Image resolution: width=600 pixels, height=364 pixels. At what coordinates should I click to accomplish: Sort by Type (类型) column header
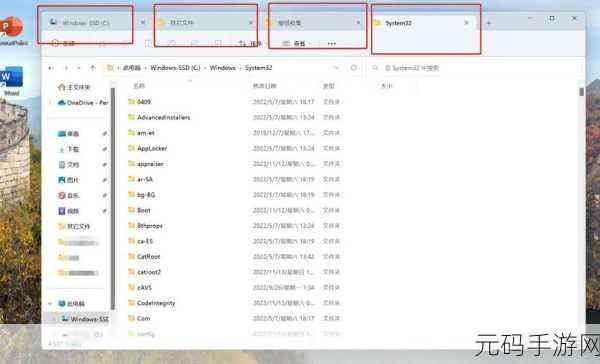(x=328, y=86)
